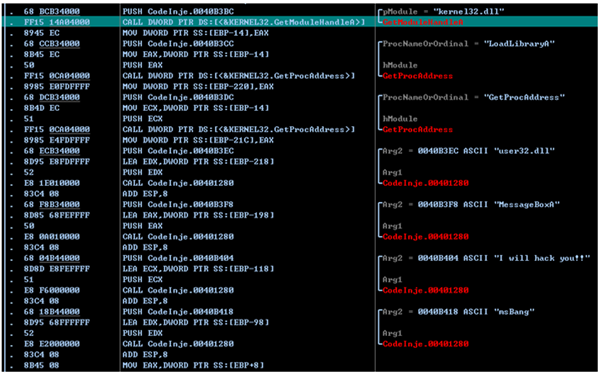Click hex bytes '8D95 E8FDFFFF'
The image size is (602, 376).
57,162
